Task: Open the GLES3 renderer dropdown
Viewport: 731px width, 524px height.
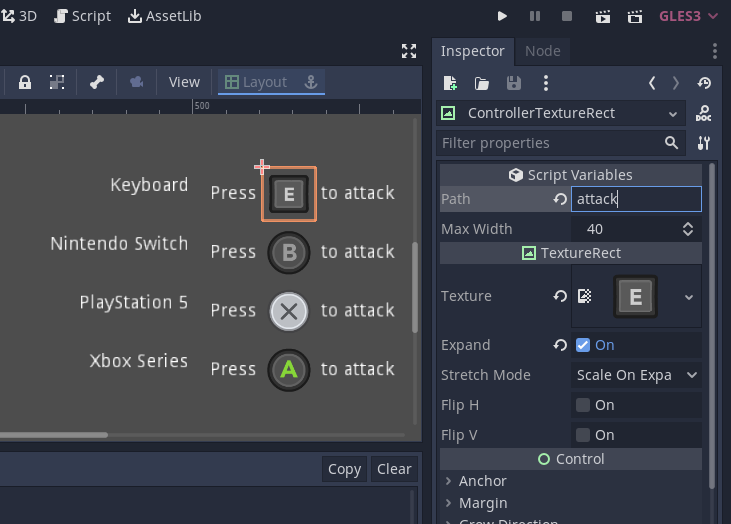Action: pos(688,16)
